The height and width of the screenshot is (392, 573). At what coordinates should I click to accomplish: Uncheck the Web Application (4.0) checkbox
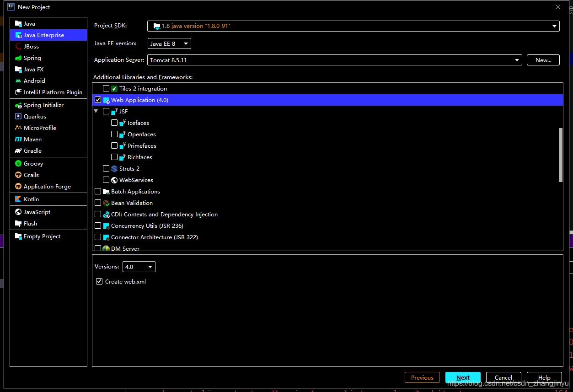point(98,100)
